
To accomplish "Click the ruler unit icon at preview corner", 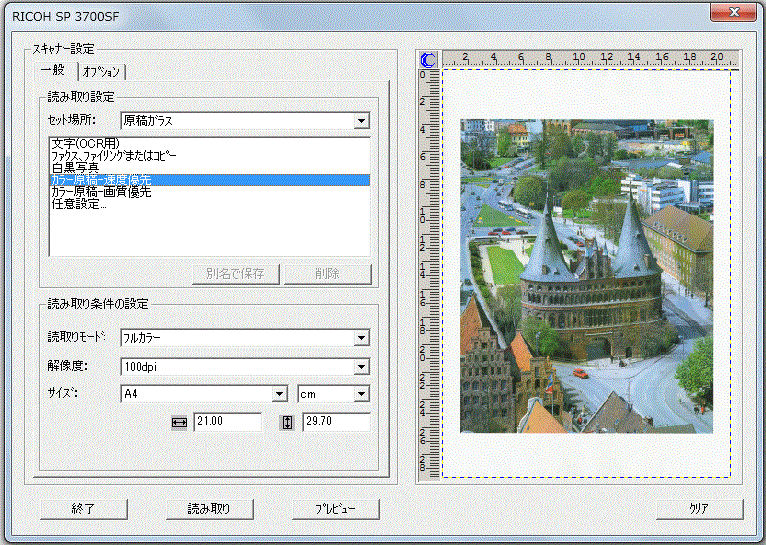I will (430, 59).
